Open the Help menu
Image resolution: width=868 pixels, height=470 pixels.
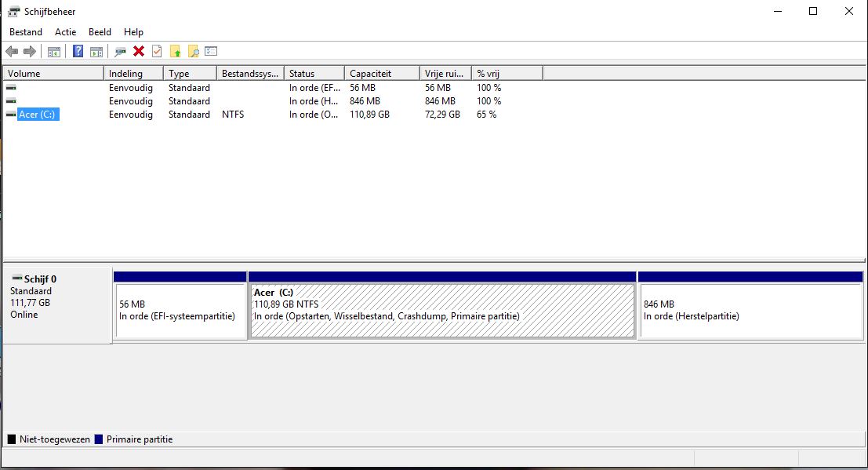point(133,32)
